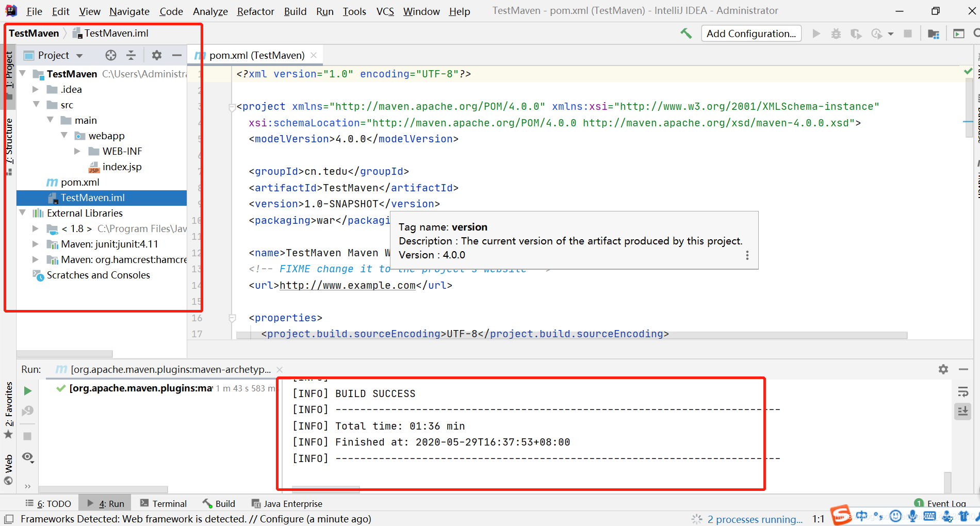Toggle show options eye icon in Run panel
Screen dimensions: 980x526
pos(28,457)
